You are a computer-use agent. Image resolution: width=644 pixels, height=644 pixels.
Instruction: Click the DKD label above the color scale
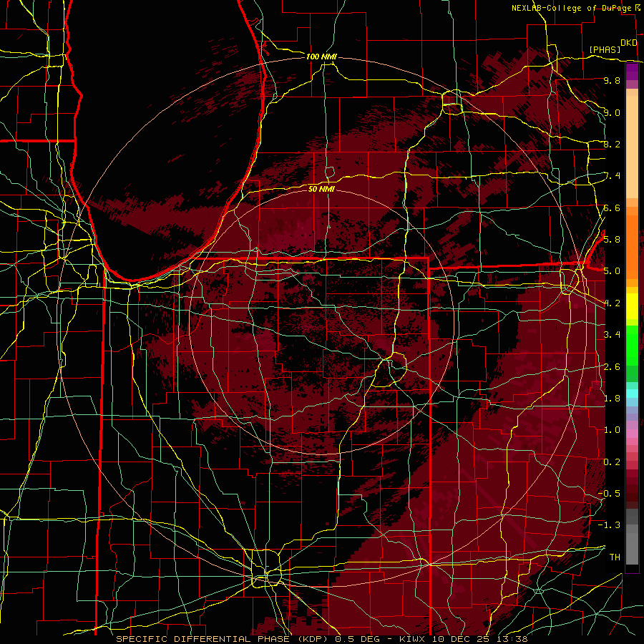click(628, 43)
